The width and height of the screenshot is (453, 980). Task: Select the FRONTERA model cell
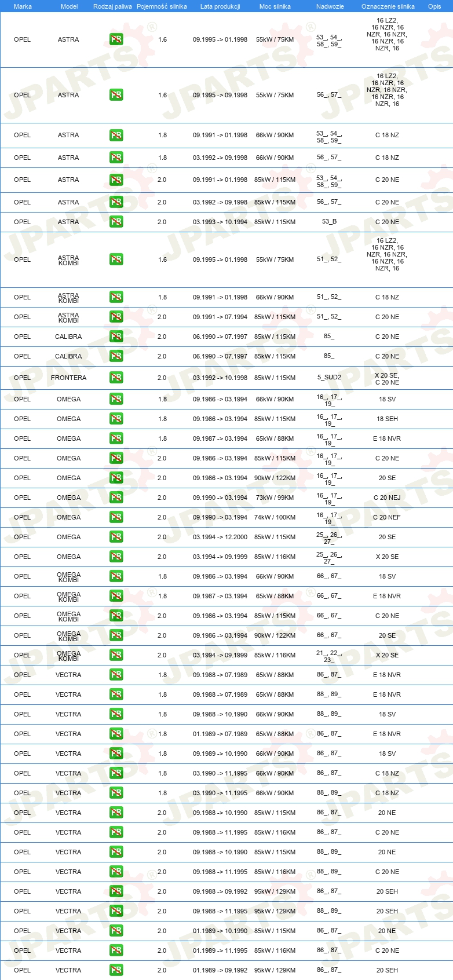[x=68, y=378]
